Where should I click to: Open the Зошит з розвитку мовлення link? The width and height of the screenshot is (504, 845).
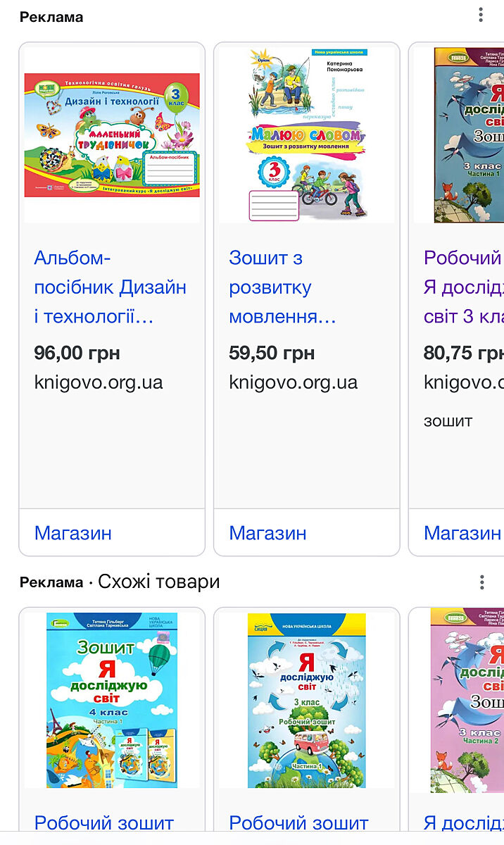(x=282, y=287)
